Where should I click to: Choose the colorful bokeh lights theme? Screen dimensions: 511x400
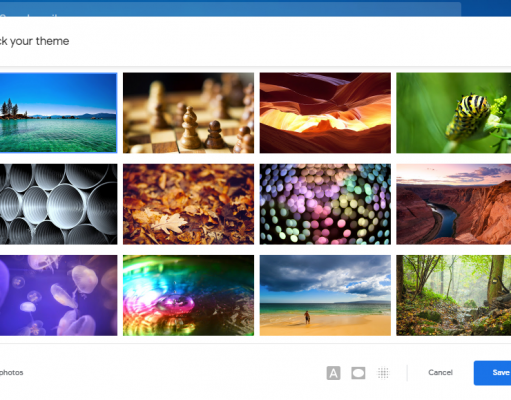tap(325, 204)
